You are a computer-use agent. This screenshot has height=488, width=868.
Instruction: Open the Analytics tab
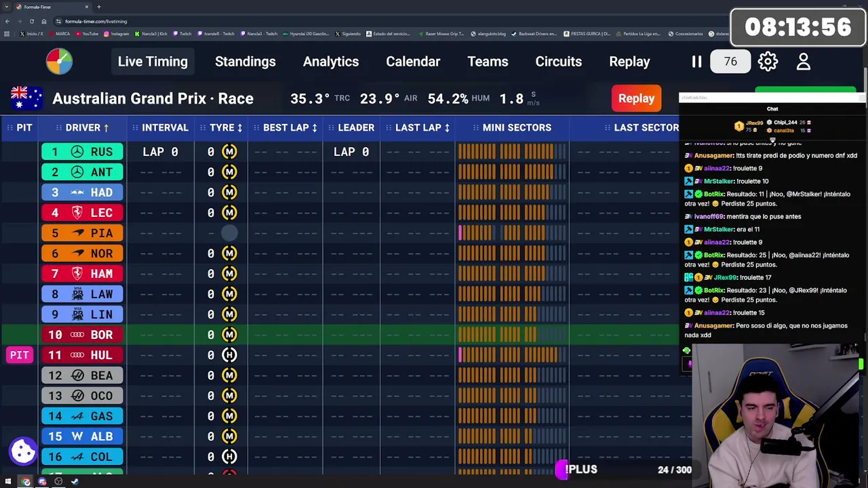pos(331,62)
